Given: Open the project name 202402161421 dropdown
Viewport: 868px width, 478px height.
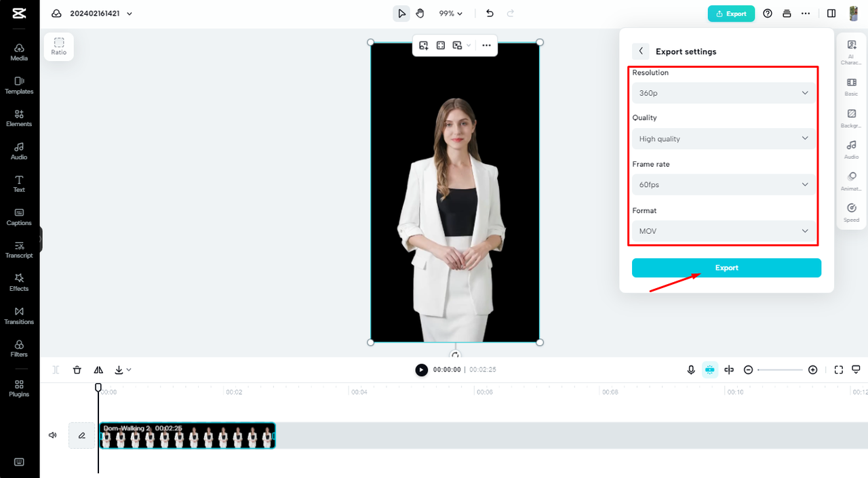Looking at the screenshot, I should [102, 14].
